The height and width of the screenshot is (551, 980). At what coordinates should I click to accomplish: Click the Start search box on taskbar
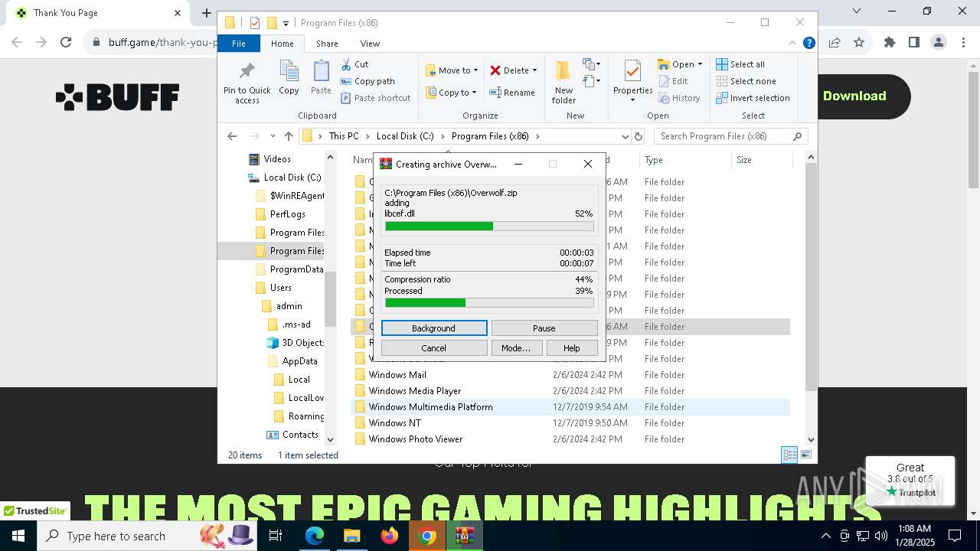tap(149, 536)
